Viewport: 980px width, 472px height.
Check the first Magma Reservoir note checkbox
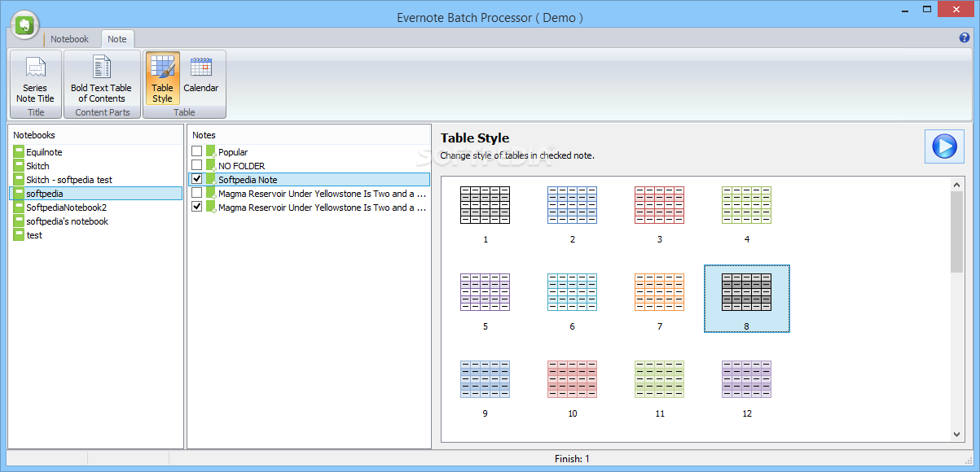coord(196,193)
